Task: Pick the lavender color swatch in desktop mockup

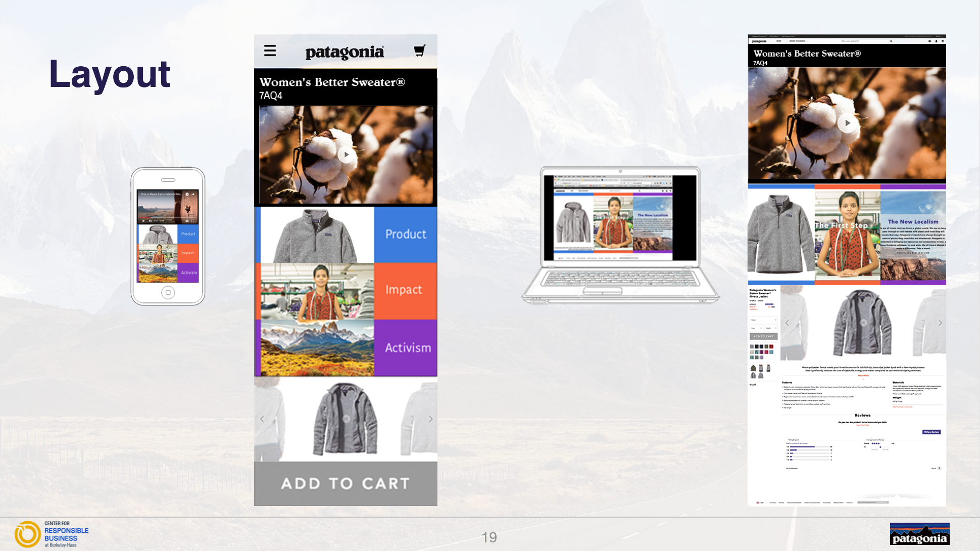Action: pos(761,357)
